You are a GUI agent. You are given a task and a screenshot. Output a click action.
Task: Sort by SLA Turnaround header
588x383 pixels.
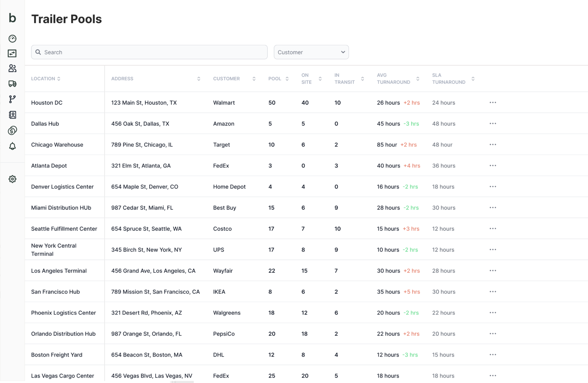[x=473, y=79]
